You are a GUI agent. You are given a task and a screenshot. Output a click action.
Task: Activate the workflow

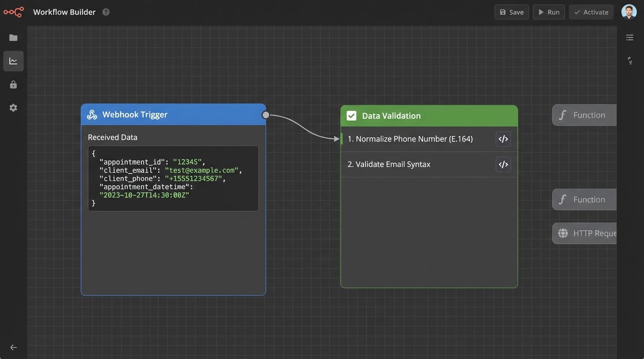[x=591, y=12]
